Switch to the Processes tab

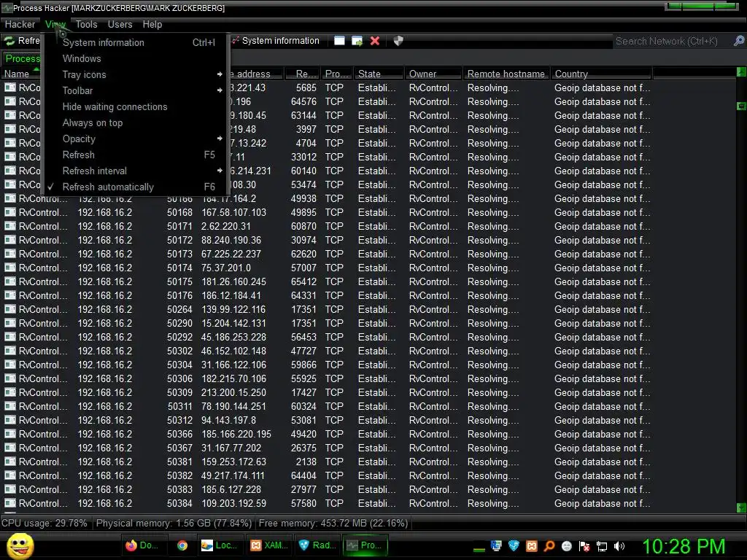click(23, 58)
